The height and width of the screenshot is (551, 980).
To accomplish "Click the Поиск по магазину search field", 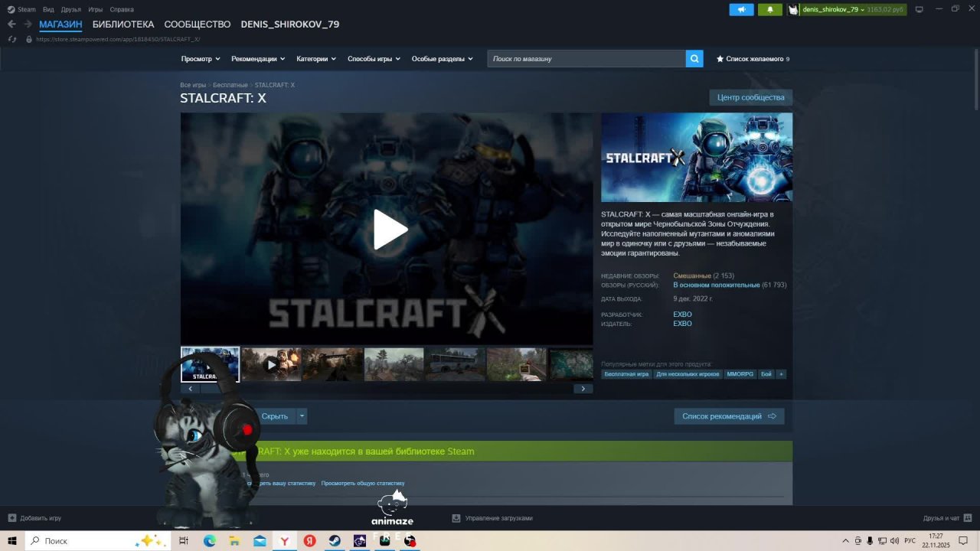I will pyautogui.click(x=586, y=59).
